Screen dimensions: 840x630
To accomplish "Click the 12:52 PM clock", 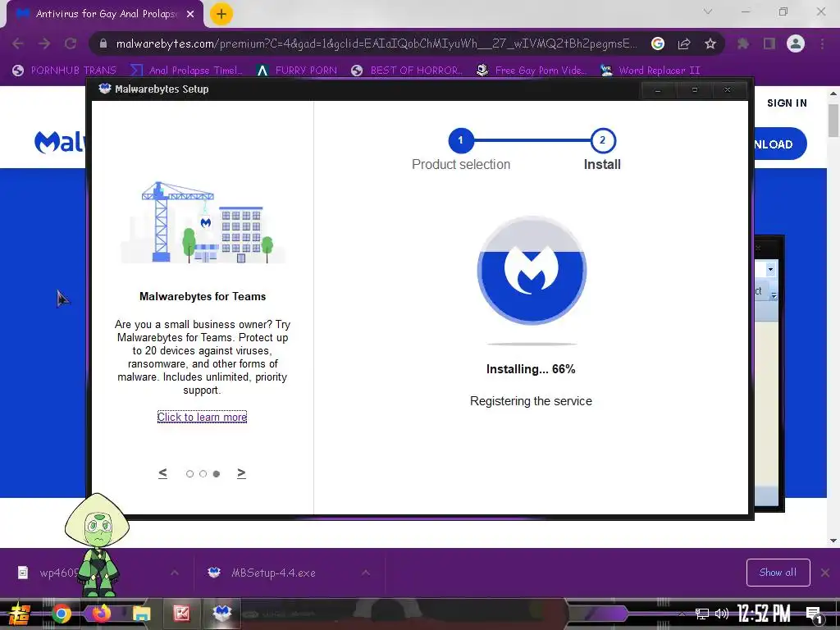I will coord(764,614).
